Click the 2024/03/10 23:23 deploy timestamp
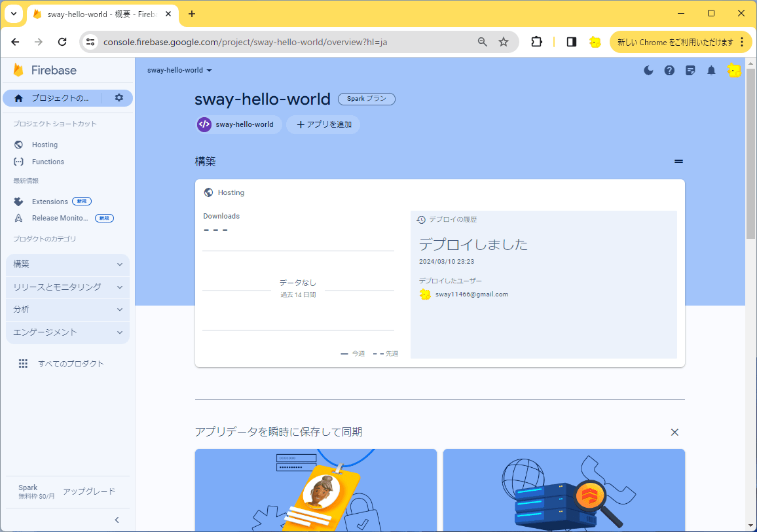 click(x=447, y=261)
